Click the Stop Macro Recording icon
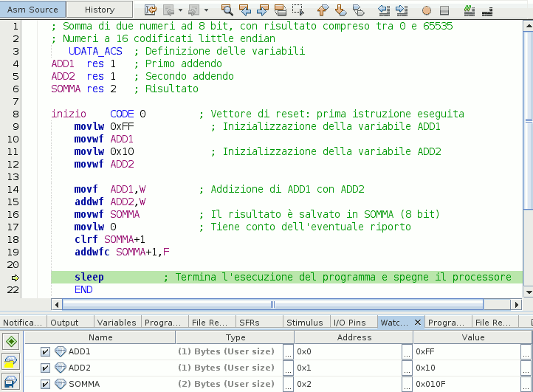This screenshot has height=392, width=533. pos(444,10)
